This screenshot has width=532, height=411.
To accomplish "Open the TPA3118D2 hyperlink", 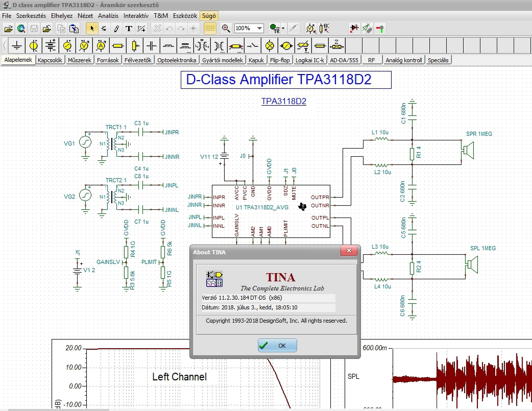I will click(x=284, y=101).
